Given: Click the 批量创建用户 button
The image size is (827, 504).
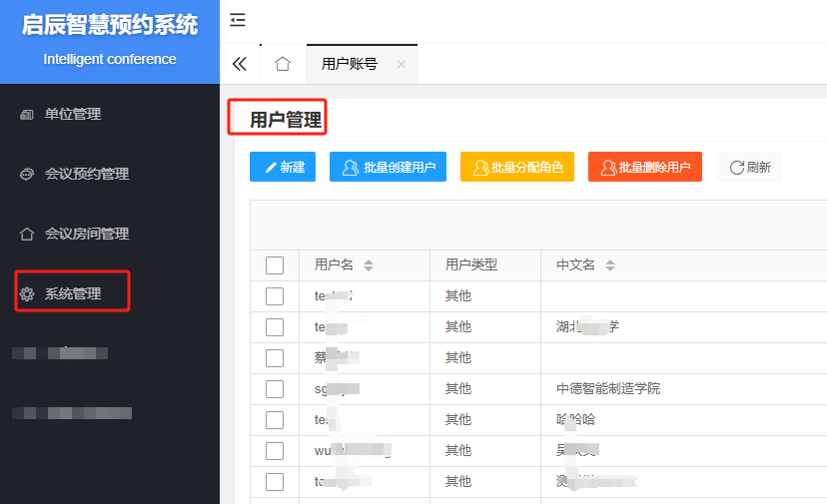Looking at the screenshot, I should pyautogui.click(x=388, y=167).
